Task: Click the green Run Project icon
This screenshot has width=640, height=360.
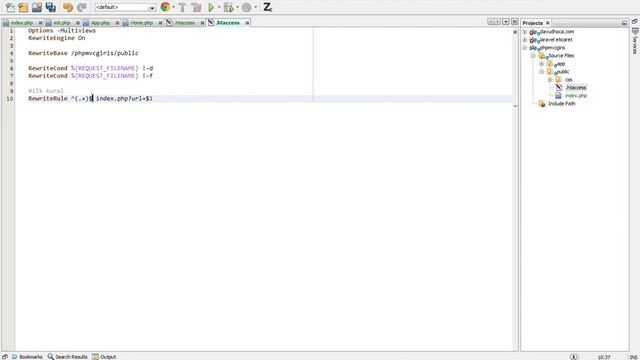Action: [211, 7]
